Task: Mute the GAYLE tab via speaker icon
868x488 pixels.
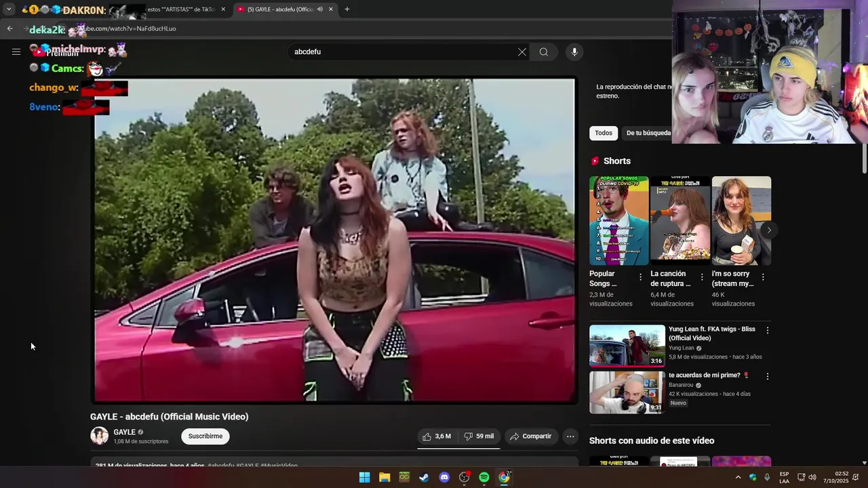Action: [x=319, y=9]
